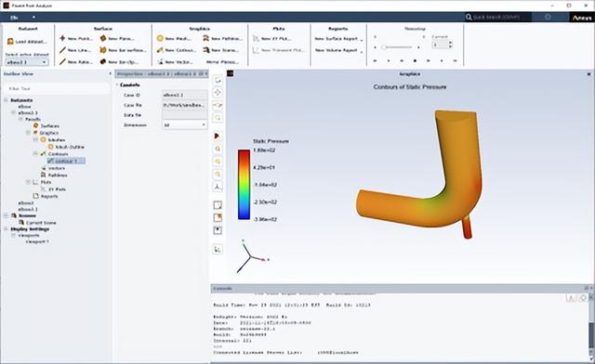This screenshot has height=364, width=595.
Task: Create a New Iso-clip surface
Action: point(119,62)
